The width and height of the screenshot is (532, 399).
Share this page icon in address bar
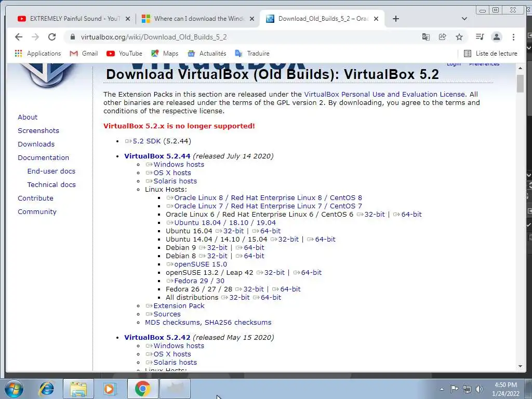[443, 37]
